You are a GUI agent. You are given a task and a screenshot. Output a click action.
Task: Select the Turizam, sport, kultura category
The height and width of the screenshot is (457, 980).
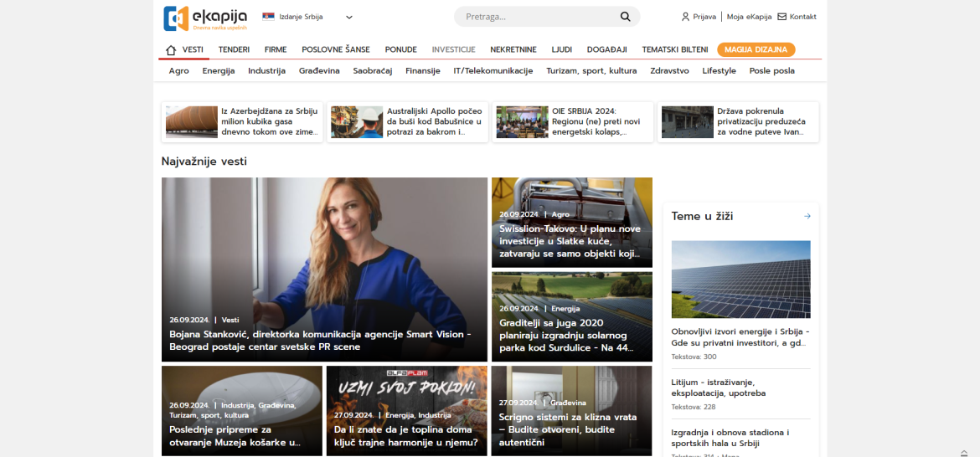pyautogui.click(x=592, y=71)
